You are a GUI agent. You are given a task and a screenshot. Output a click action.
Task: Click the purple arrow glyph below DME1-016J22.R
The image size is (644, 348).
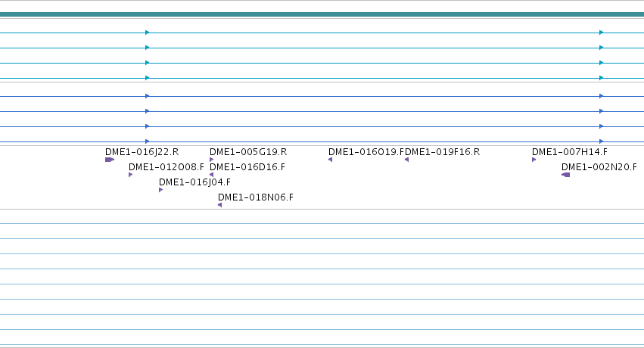tap(110, 160)
